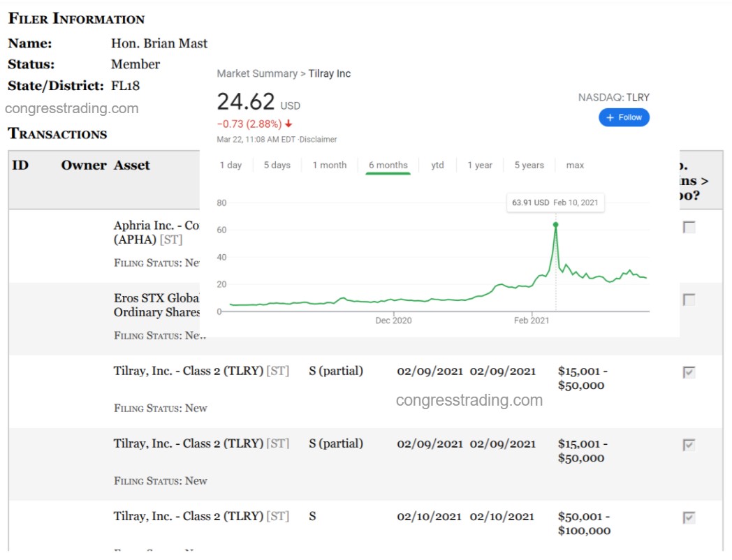Click the Hon. Brian Mast name
732x560 pixels.
[x=159, y=43]
